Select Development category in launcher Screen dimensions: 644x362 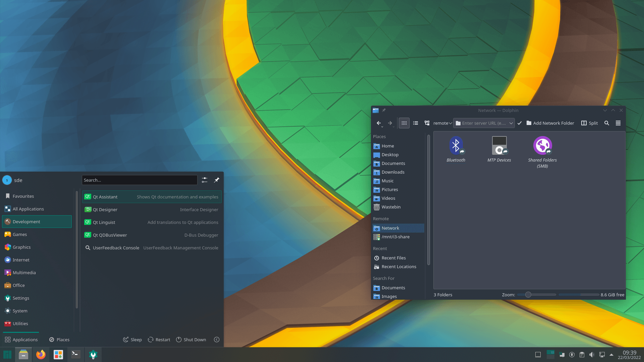(x=37, y=222)
